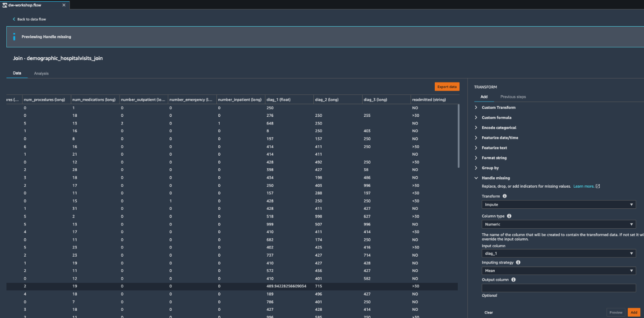The width and height of the screenshot is (644, 318).
Task: Go back to data flow
Action: (x=32, y=19)
